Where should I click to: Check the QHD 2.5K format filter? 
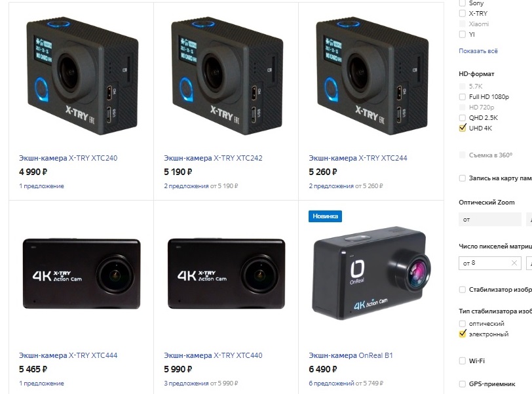[x=462, y=118]
